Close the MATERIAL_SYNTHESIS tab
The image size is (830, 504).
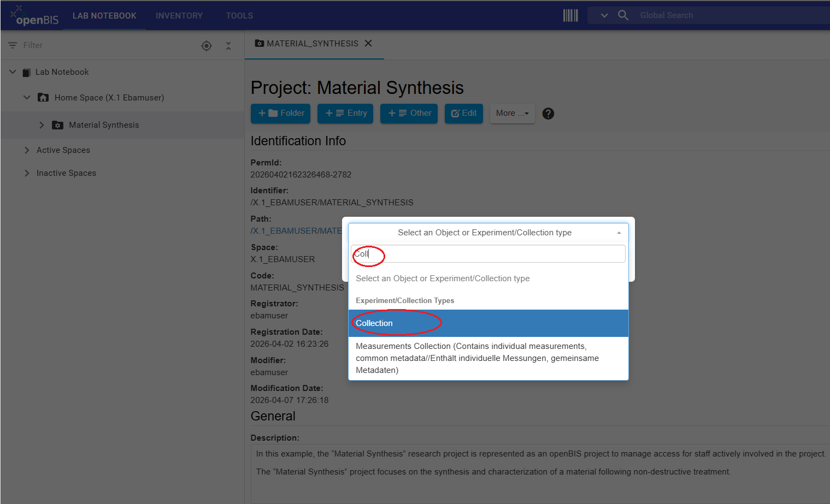tap(368, 43)
